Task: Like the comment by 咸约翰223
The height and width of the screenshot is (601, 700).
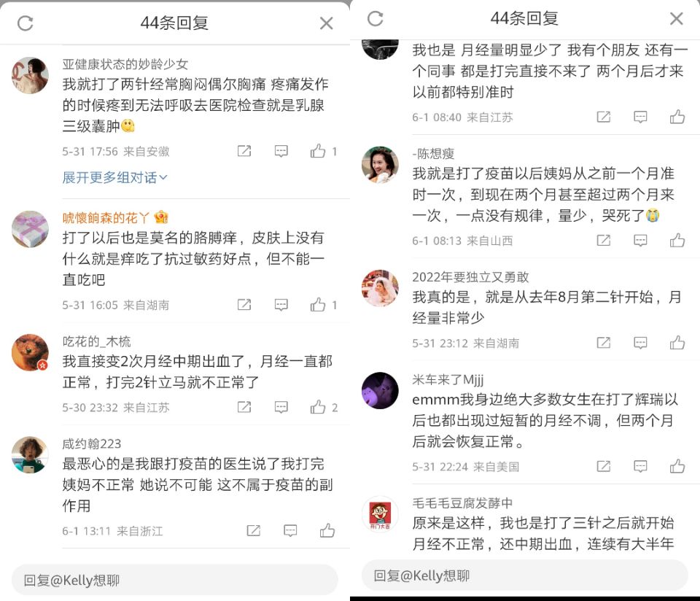Action: tap(327, 531)
